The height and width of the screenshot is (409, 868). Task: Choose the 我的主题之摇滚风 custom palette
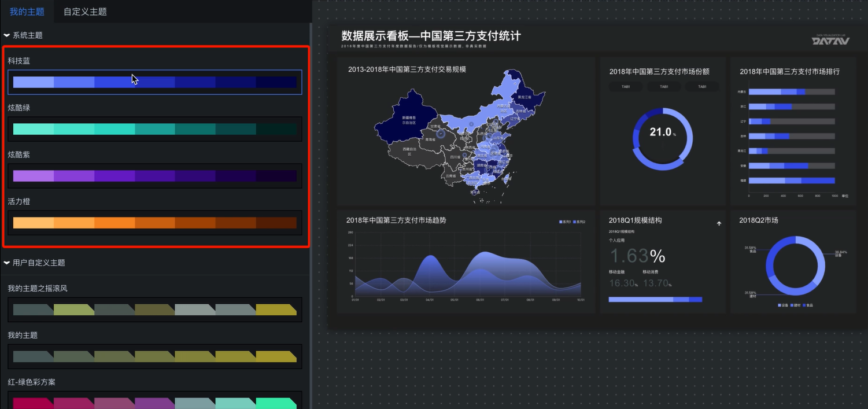pos(155,309)
